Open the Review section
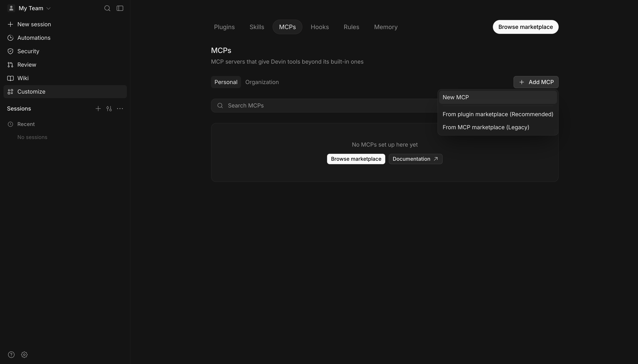This screenshot has height=364, width=638. pos(65,65)
